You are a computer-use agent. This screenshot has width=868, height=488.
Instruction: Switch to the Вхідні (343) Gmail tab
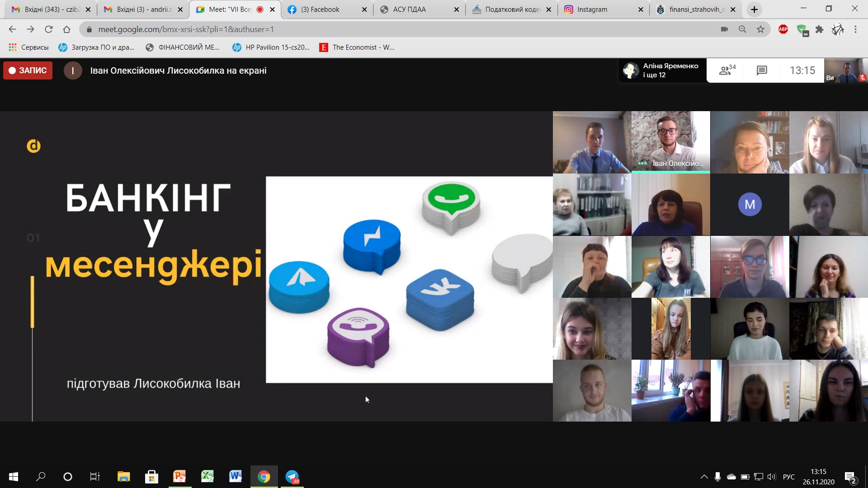coord(50,9)
